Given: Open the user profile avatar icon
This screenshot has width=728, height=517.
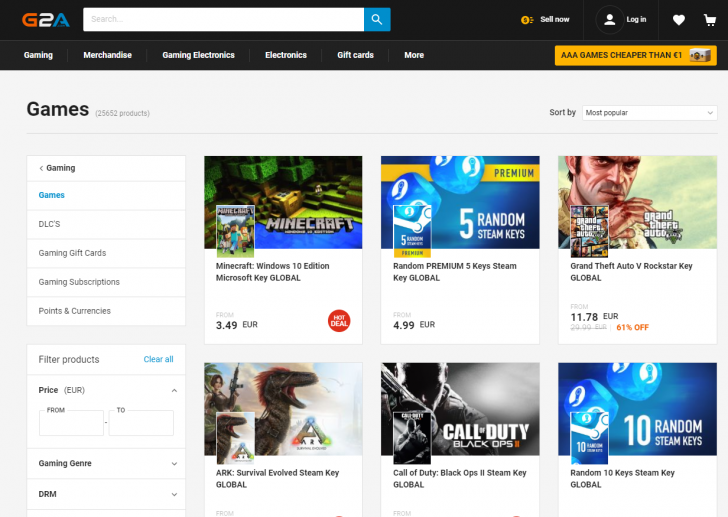Looking at the screenshot, I should (610, 19).
